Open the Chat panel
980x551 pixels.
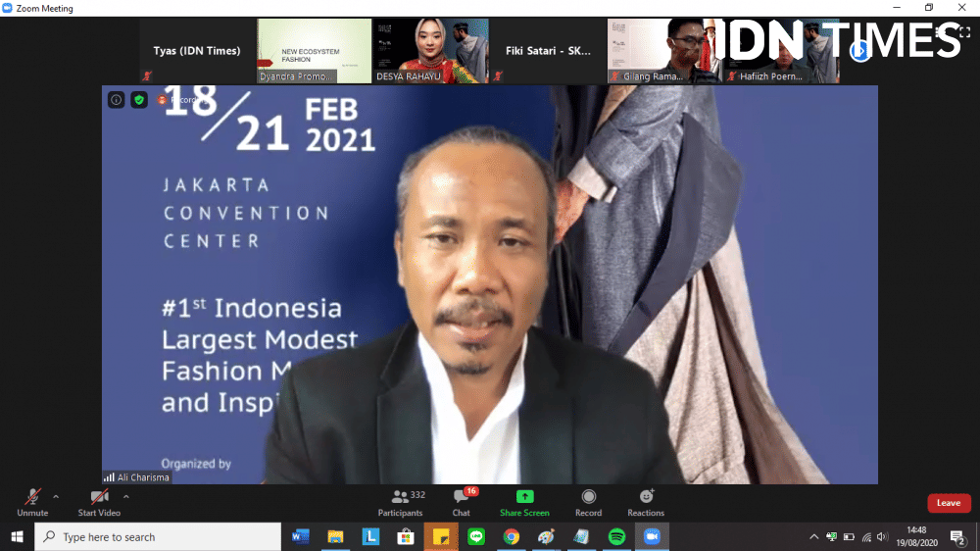462,503
